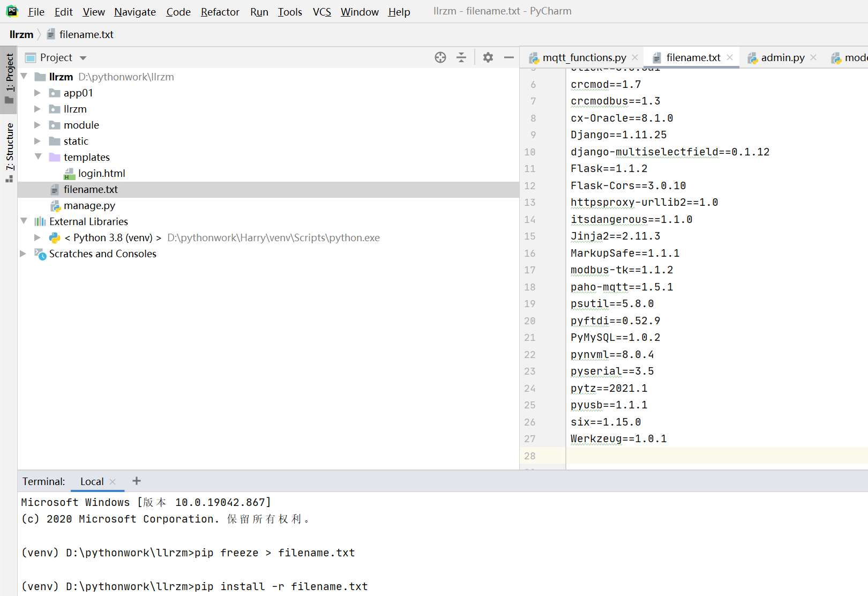Click the PyCharm logo icon in the title bar
Screen dimensions: 868x596
[x=11, y=11]
